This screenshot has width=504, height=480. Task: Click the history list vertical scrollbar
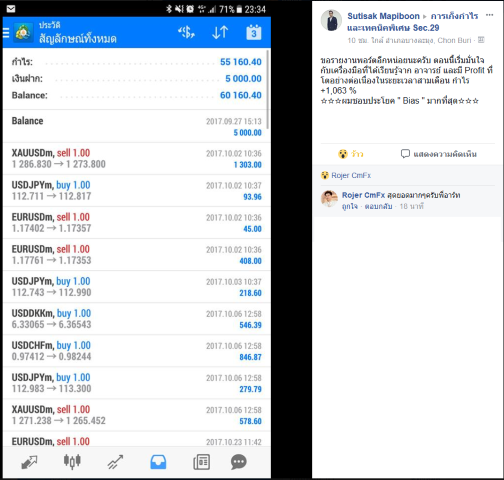[x=268, y=89]
